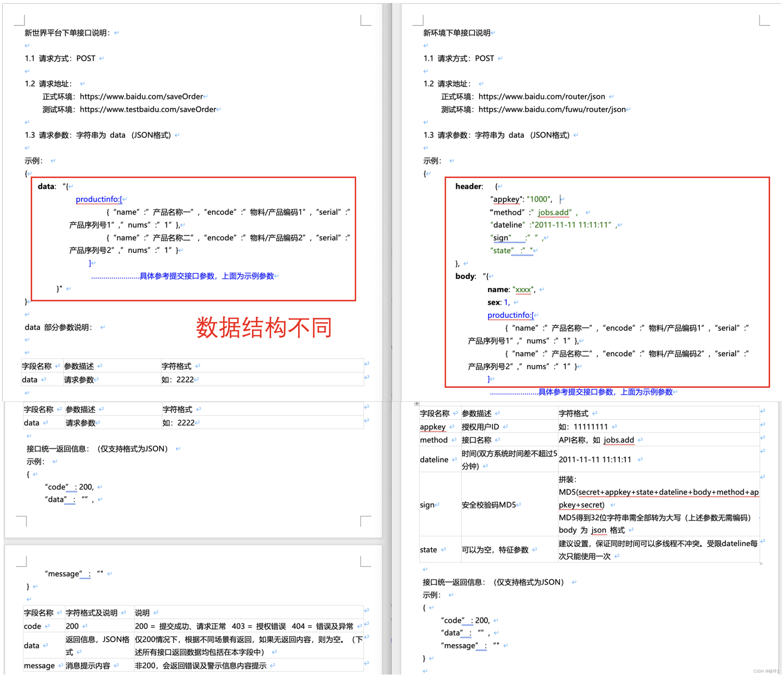Image resolution: width=784 pixels, height=676 pixels.
Task: Click the URL https://www.testbaidu.com/saveOrder
Action: pos(148,109)
